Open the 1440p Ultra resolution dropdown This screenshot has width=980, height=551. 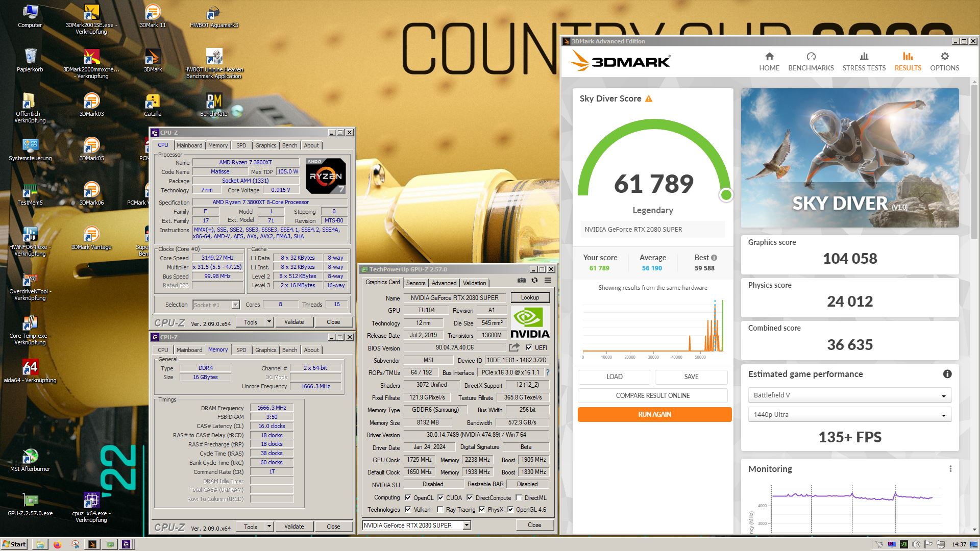(x=850, y=415)
